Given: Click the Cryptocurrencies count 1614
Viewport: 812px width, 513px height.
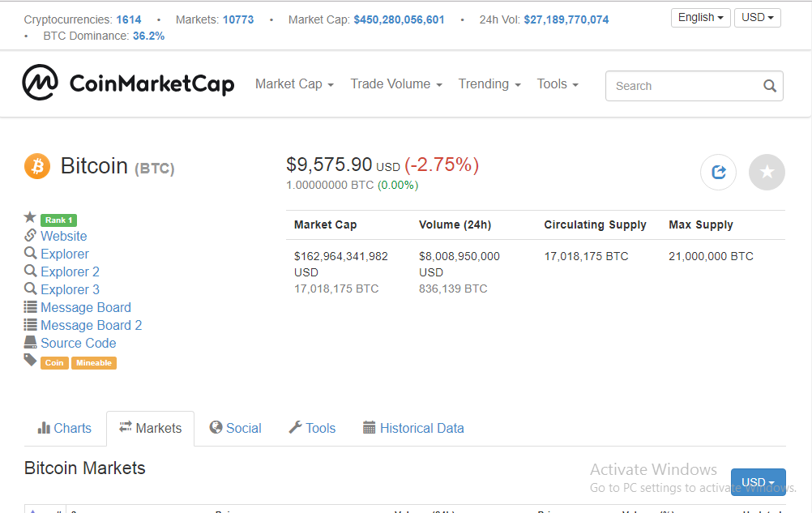Looking at the screenshot, I should (x=128, y=19).
